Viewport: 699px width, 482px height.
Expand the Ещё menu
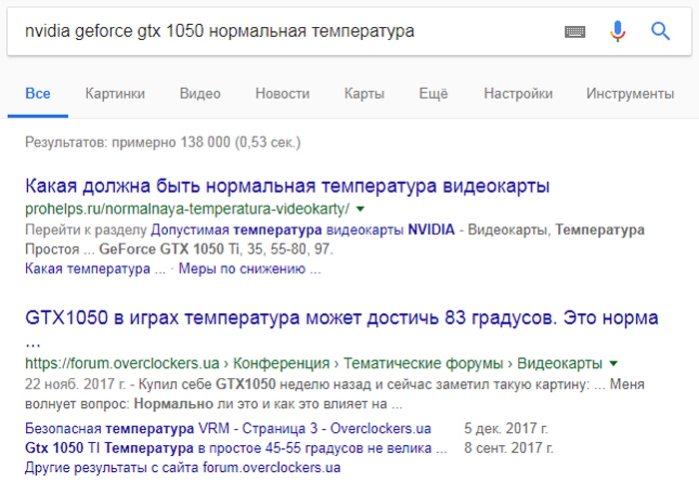tap(433, 94)
